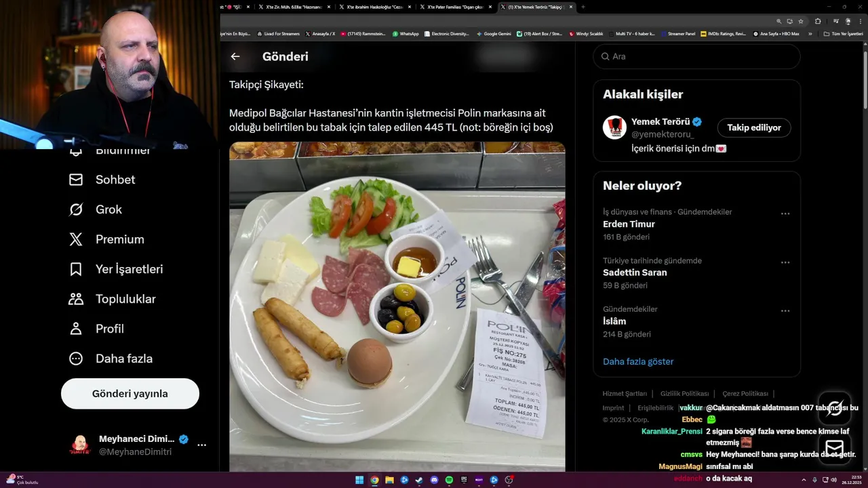Viewport: 868px width, 488px height.
Task: Open Livad For Streamers bookmark
Action: (279, 34)
